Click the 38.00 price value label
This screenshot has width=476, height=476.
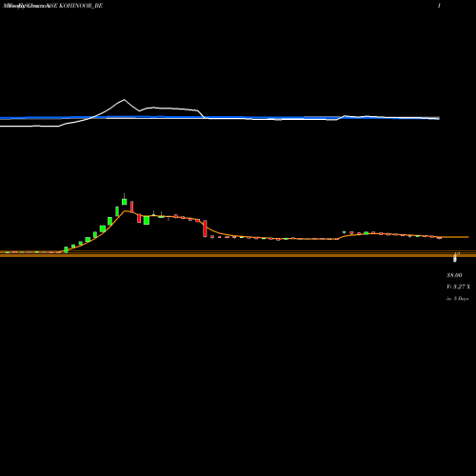[x=454, y=275]
